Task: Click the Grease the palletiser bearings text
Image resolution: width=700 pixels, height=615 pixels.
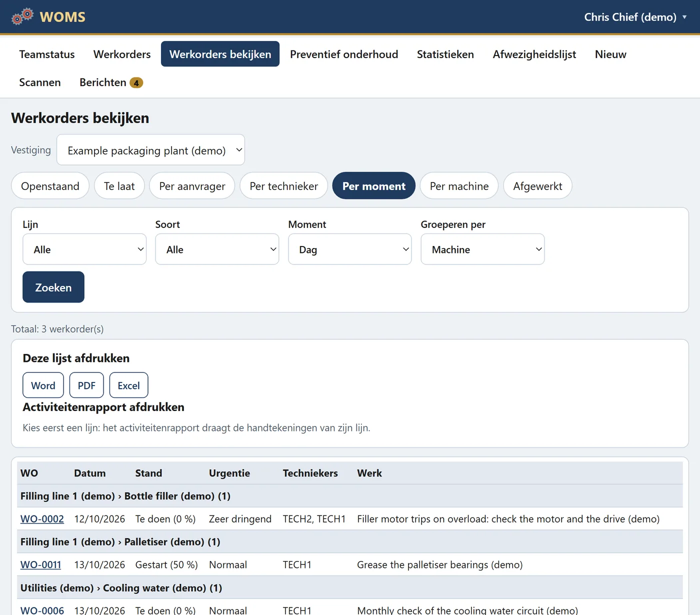Action: [440, 565]
